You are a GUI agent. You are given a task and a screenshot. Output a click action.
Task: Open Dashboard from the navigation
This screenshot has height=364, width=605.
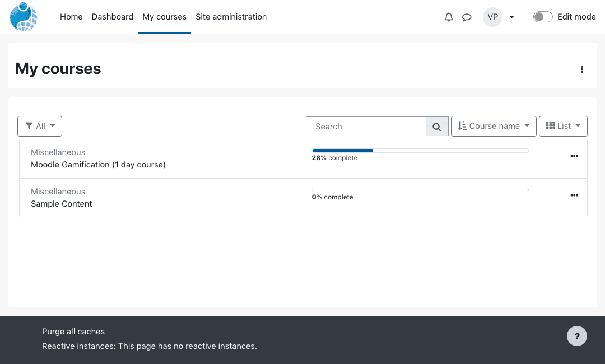pyautogui.click(x=112, y=17)
